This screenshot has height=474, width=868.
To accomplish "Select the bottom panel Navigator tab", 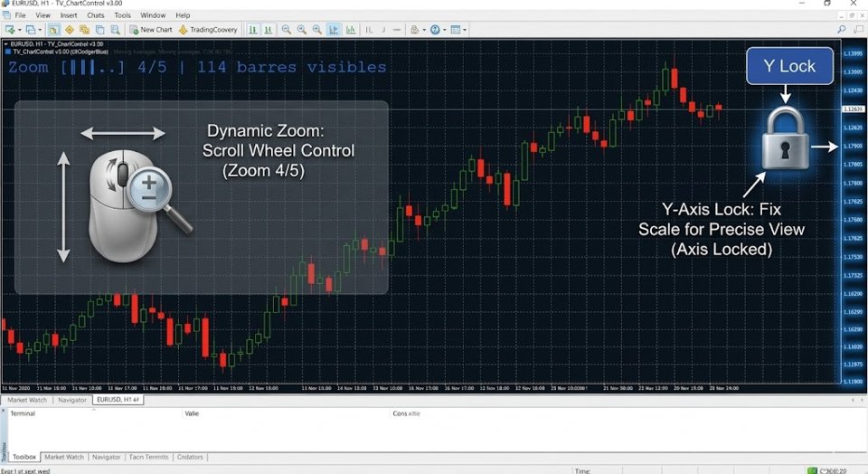I will click(107, 457).
